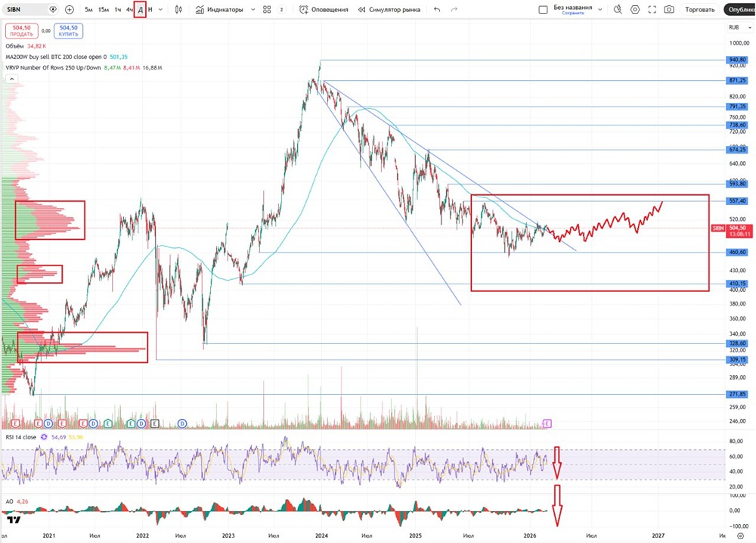Click the 410,15 price level label

tap(738, 284)
